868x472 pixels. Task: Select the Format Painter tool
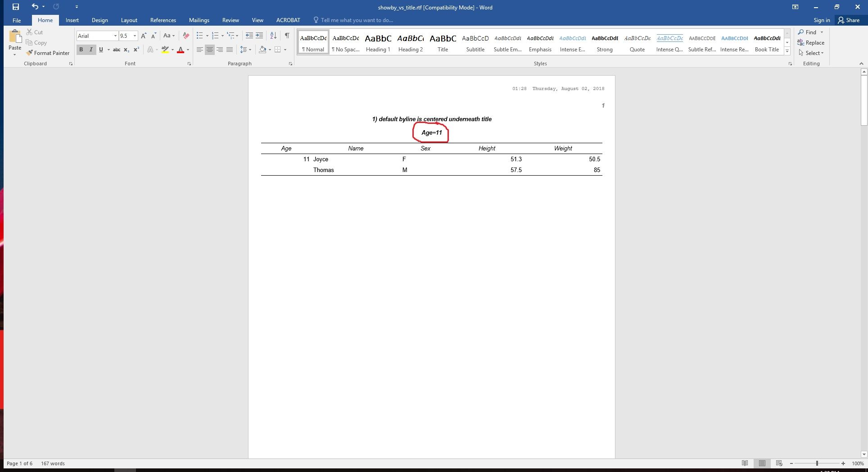48,53
